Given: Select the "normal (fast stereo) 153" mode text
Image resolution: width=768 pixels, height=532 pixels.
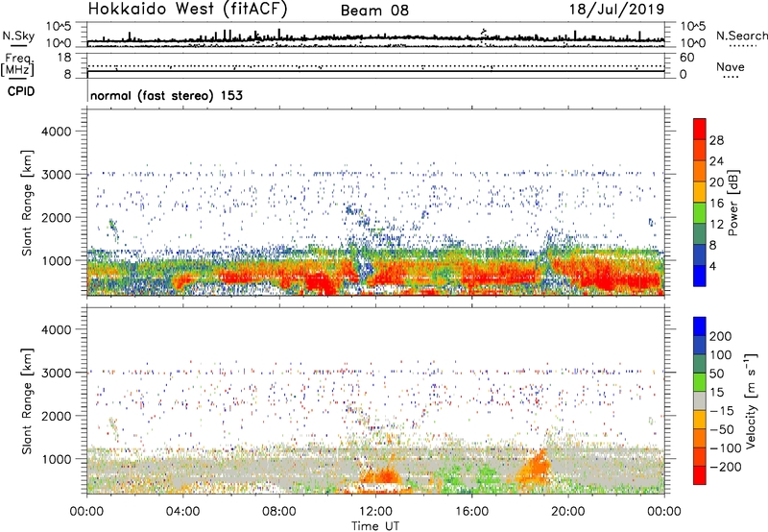Looking at the screenshot, I should (x=166, y=95).
